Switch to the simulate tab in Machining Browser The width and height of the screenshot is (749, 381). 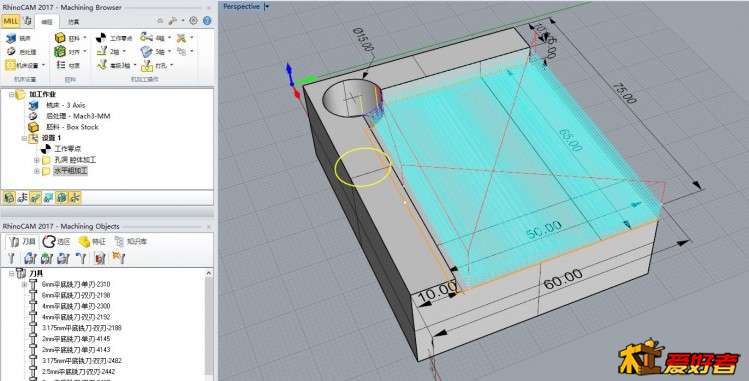tap(73, 22)
